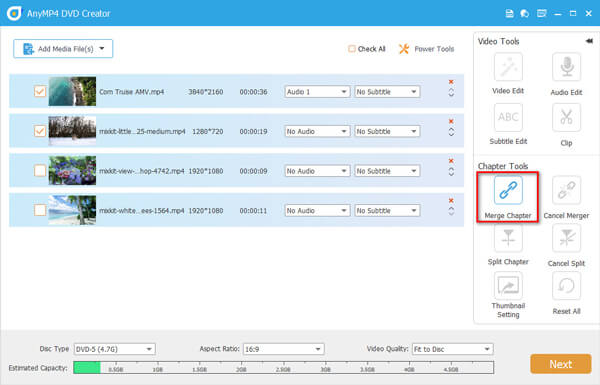The width and height of the screenshot is (600, 385).
Task: Click file name mixkit-view-...hop-4742.mp4
Action: [x=142, y=171]
